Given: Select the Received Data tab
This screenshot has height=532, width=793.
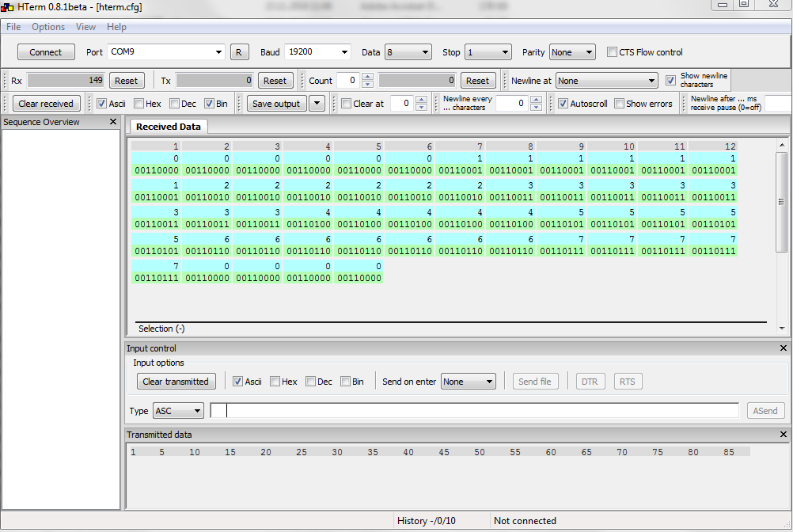Looking at the screenshot, I should tap(169, 127).
